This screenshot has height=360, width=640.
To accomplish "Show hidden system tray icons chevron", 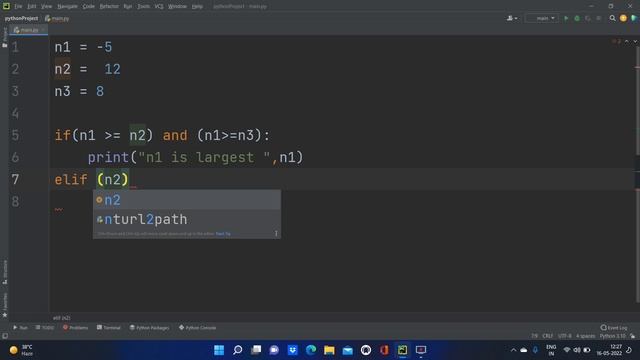I will (513, 350).
